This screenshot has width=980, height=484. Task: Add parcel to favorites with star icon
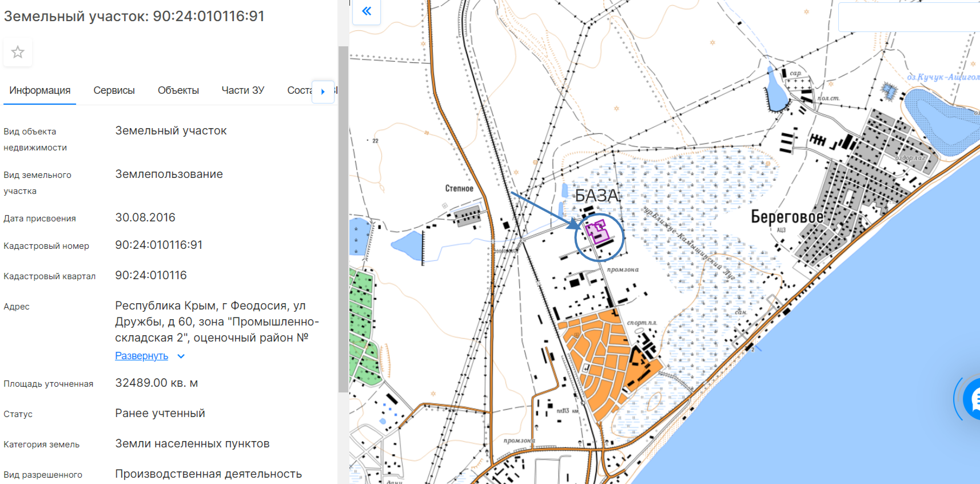pyautogui.click(x=18, y=53)
